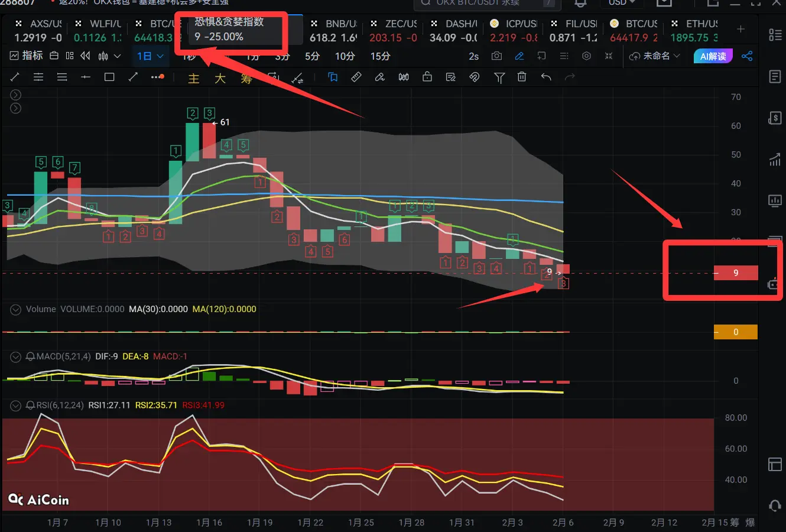Click the redo arrow

[x=570, y=77]
